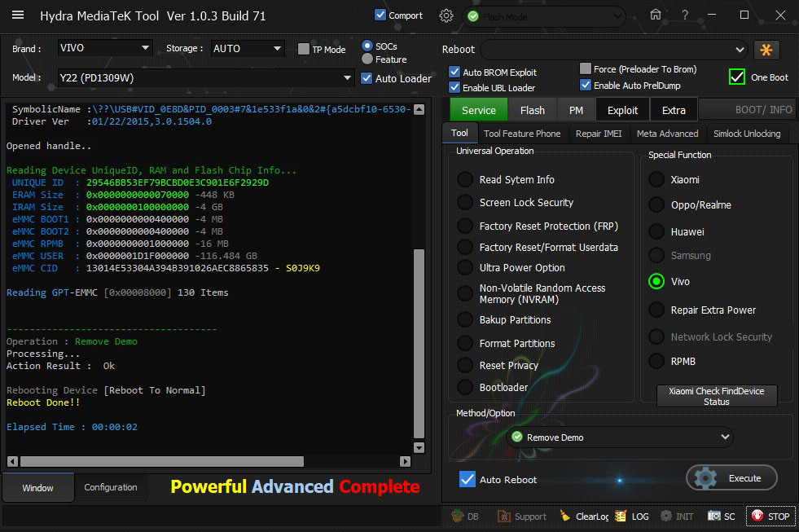
Task: Clear the log with ClearLog
Action: tap(584, 517)
